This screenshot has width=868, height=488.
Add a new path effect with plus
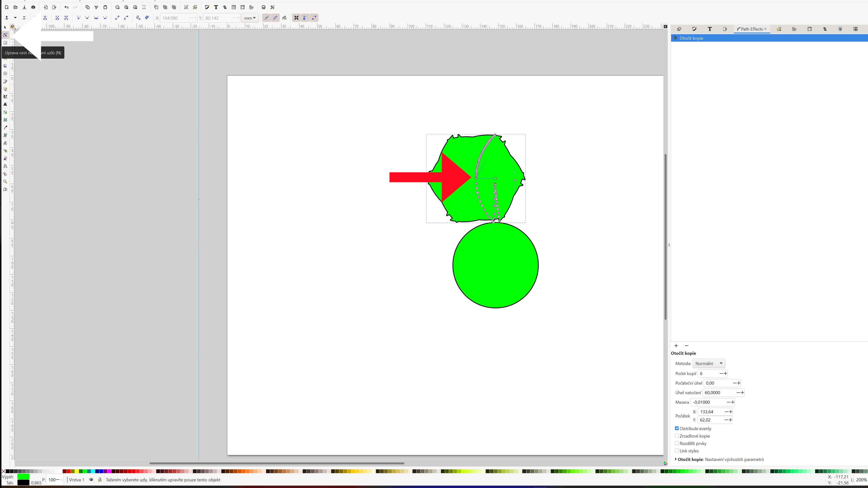[676, 346]
